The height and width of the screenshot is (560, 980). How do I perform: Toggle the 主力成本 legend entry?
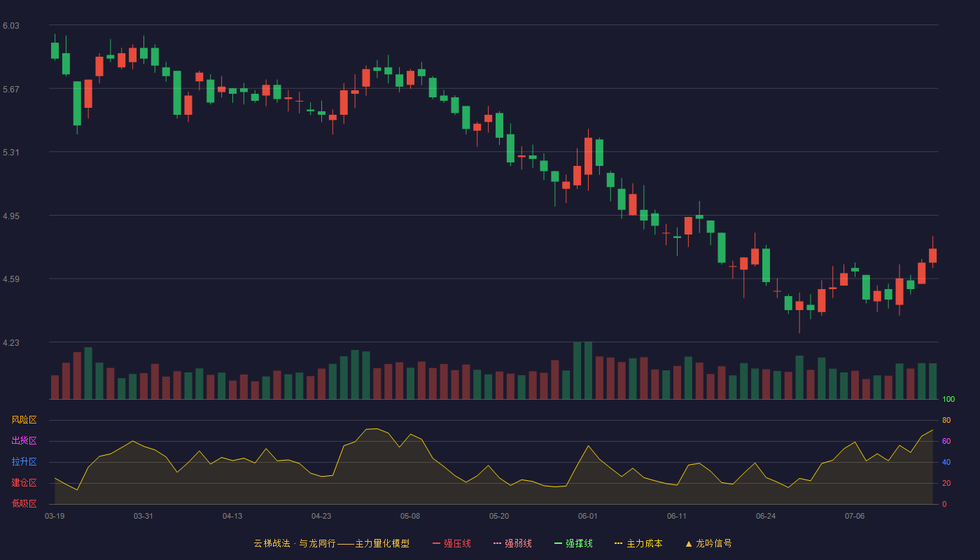(638, 543)
